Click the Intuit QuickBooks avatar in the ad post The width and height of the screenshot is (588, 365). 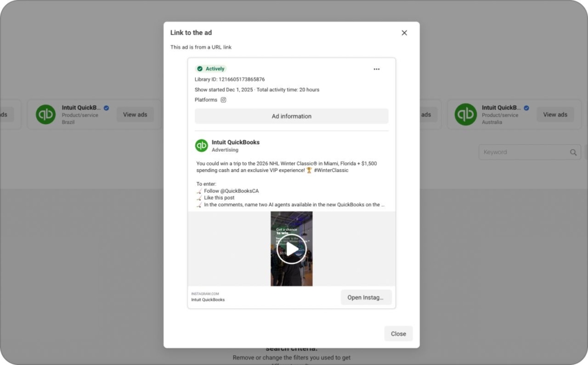pos(202,145)
